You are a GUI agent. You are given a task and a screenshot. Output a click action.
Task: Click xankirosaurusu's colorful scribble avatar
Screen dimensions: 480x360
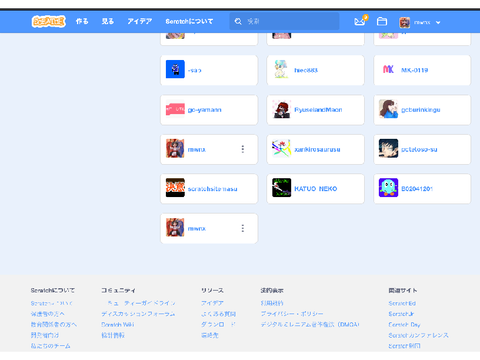click(x=282, y=148)
